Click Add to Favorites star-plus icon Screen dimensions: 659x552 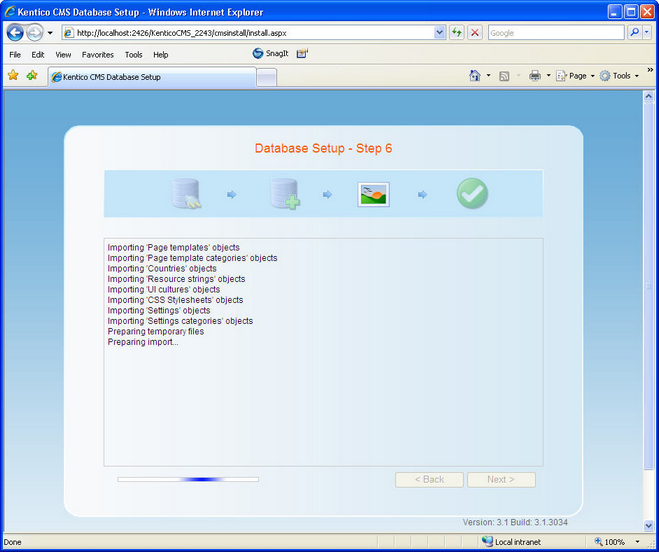coord(32,76)
